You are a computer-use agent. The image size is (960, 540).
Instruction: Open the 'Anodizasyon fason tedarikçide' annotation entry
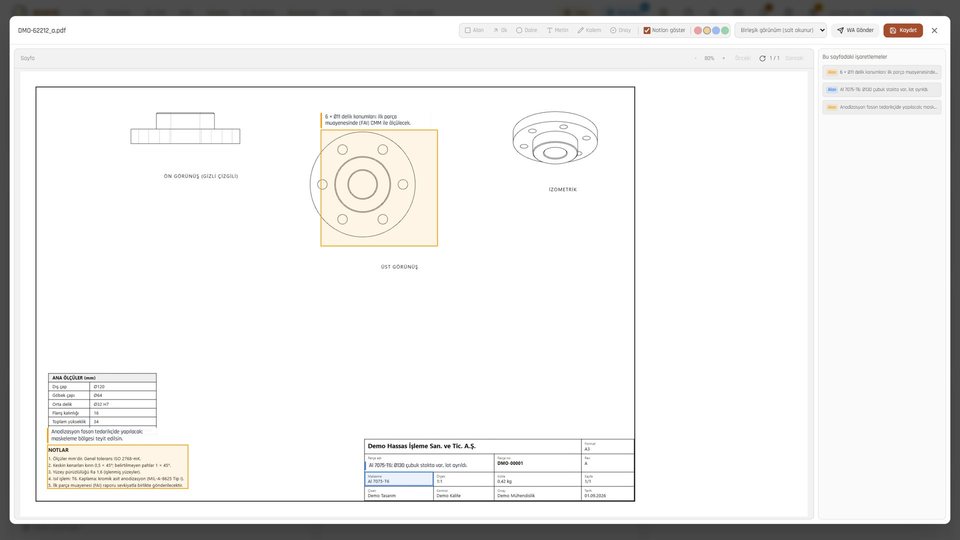(x=882, y=107)
